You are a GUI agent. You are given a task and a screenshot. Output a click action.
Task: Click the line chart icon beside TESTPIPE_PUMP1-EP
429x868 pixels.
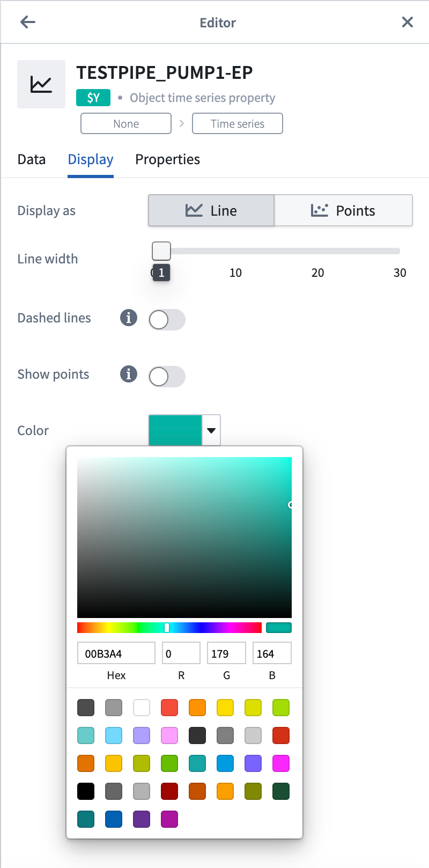point(41,84)
